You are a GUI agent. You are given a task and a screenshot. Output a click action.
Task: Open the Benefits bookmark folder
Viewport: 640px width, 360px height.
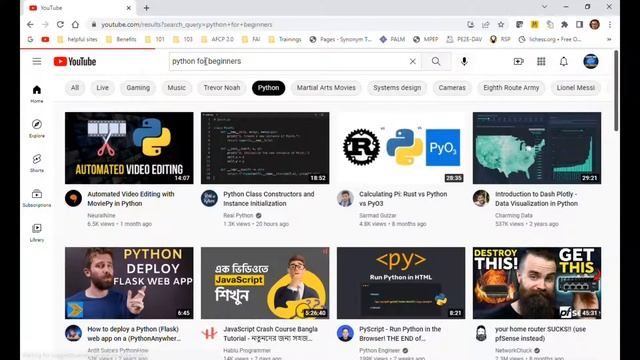121,40
